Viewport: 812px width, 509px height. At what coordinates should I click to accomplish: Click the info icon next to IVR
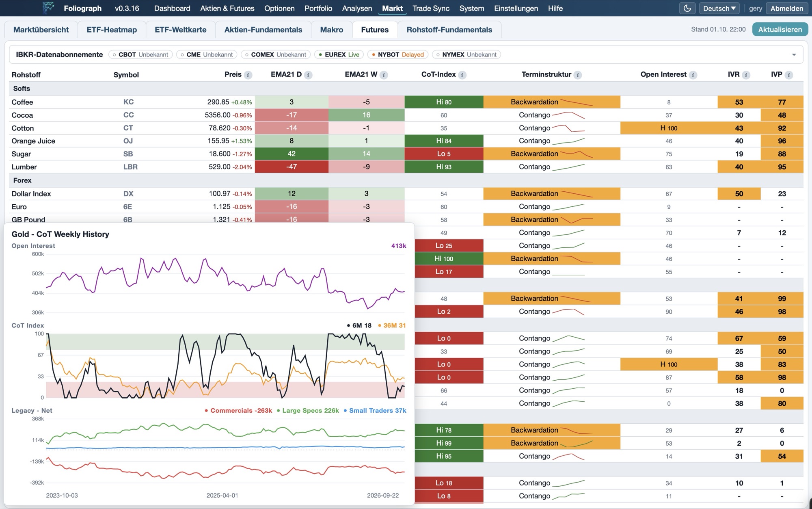746,75
